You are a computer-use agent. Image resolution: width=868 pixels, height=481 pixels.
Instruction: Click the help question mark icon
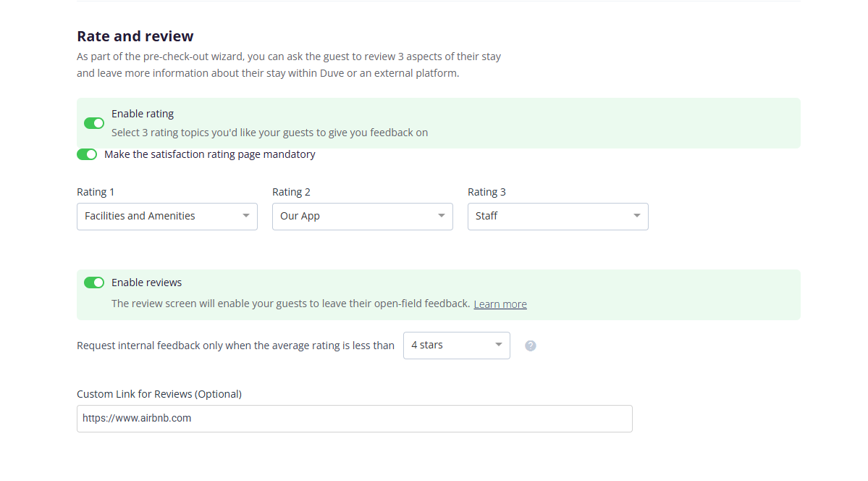tap(531, 346)
